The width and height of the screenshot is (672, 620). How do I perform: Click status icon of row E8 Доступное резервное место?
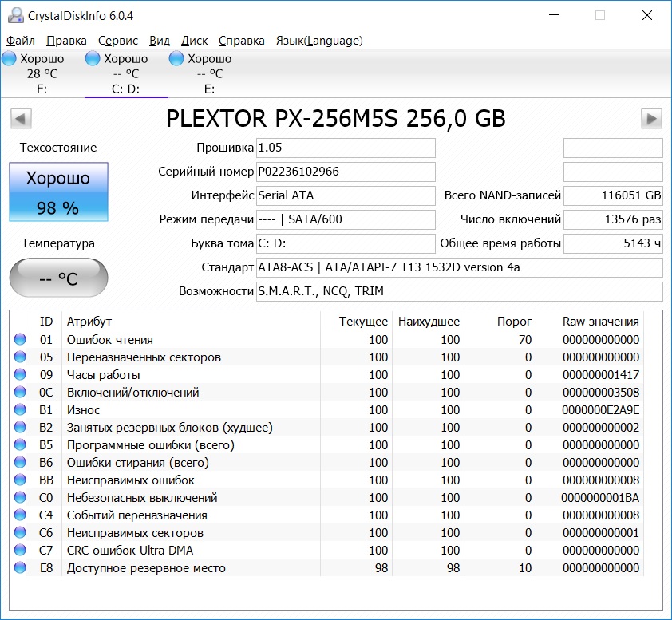click(x=20, y=567)
